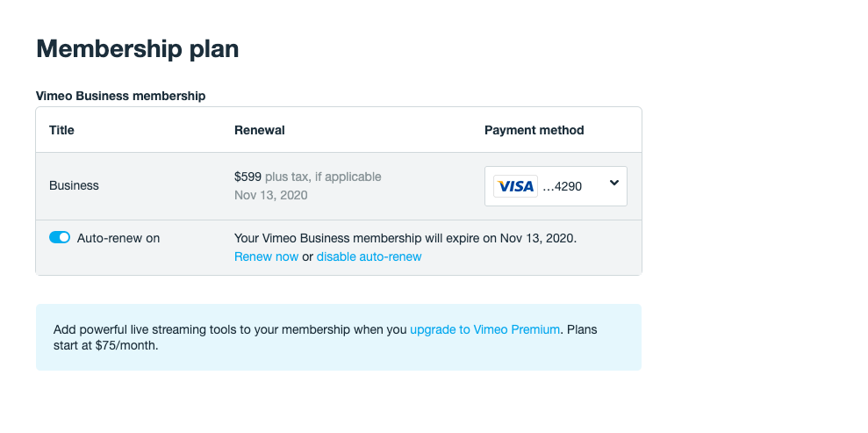Select the Business plan title cell

coord(74,185)
